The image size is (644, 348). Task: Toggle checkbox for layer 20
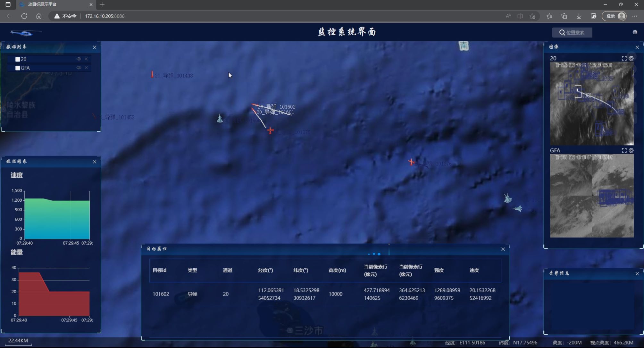[18, 59]
